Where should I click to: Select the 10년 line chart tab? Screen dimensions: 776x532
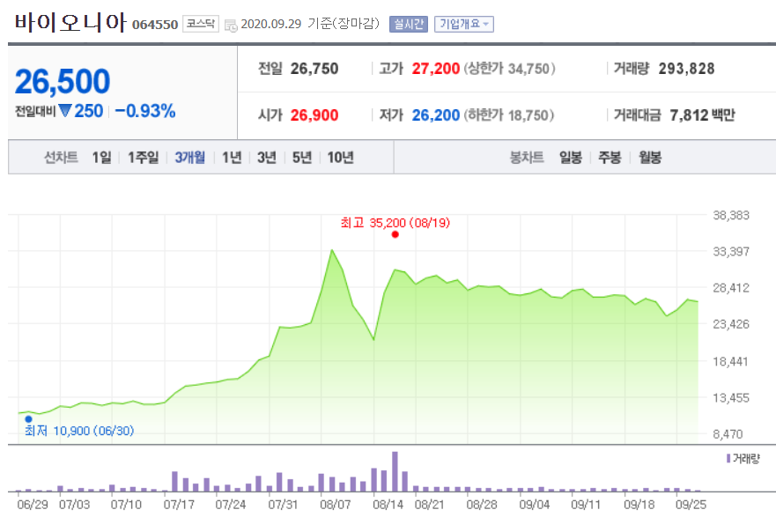341,158
